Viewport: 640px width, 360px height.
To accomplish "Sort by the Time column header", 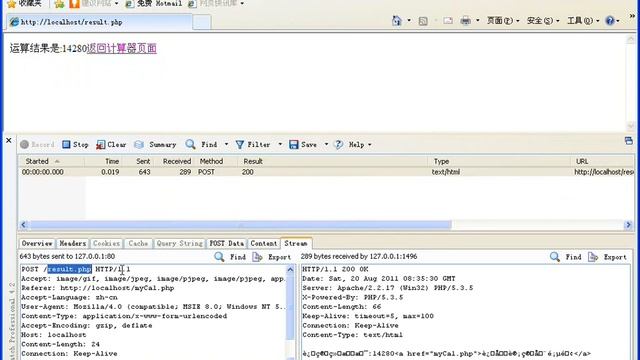I will click(x=103, y=161).
